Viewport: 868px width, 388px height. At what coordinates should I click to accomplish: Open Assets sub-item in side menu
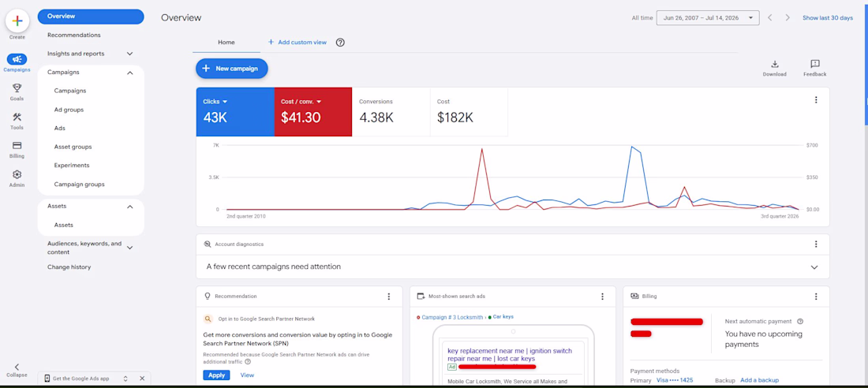pyautogui.click(x=64, y=225)
